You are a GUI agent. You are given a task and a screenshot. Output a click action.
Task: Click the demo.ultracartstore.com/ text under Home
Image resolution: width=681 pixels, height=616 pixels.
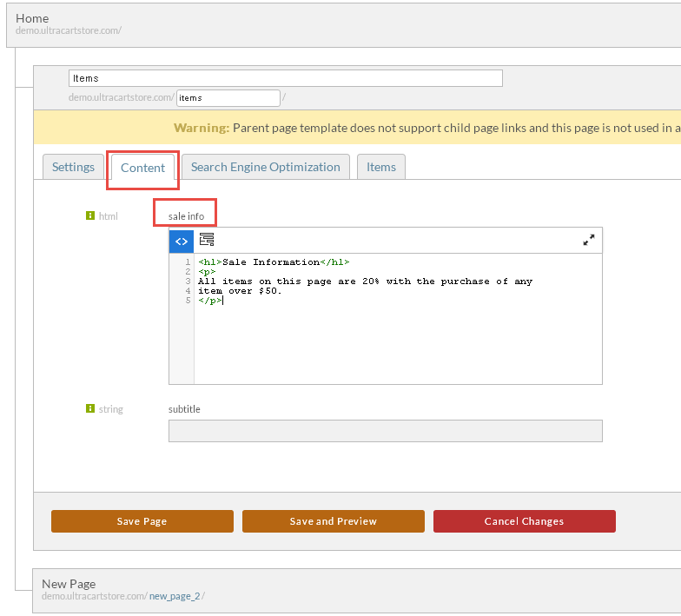point(69,30)
